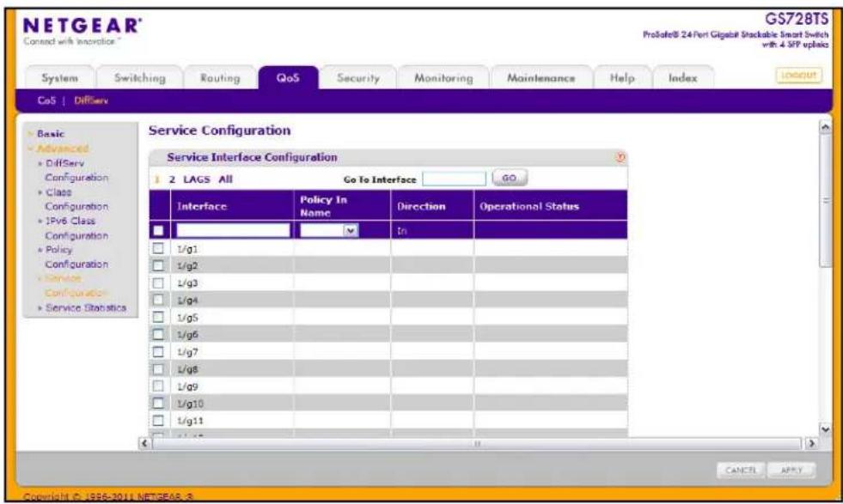
Task: Open the Help tab
Action: [x=622, y=78]
